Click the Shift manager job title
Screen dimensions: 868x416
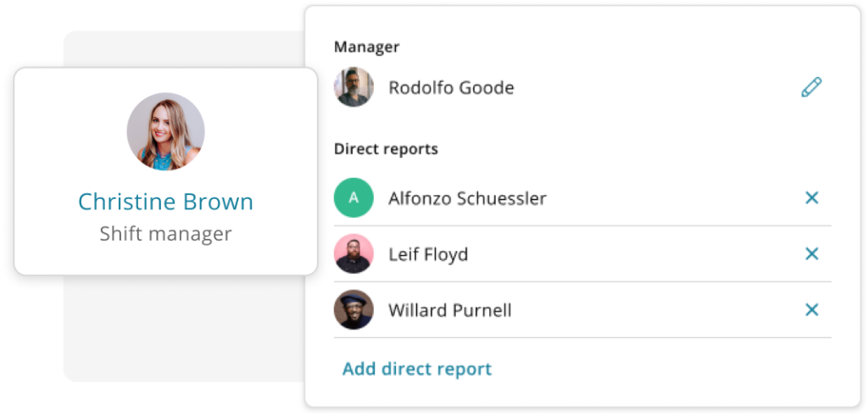tap(165, 234)
